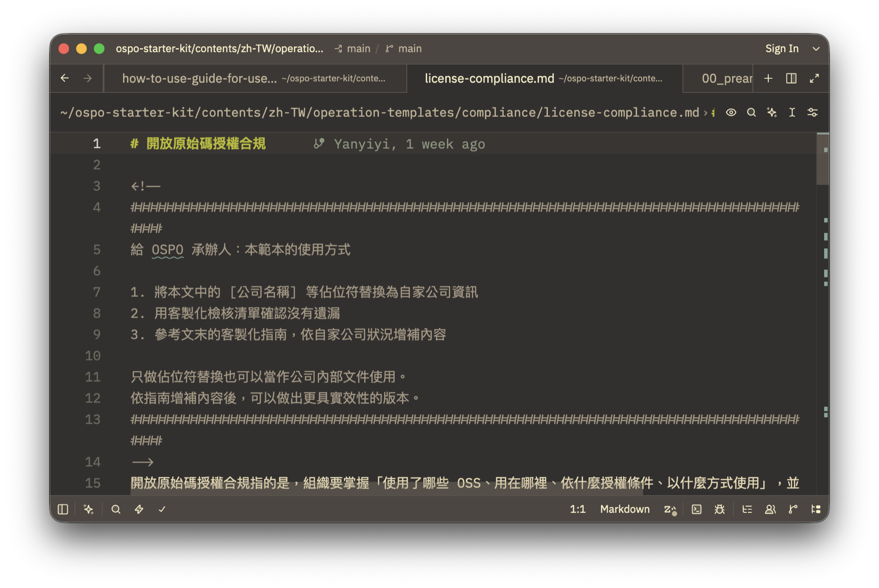Go back in navigation history
Viewport: 879px width, 588px height.
pyautogui.click(x=65, y=78)
